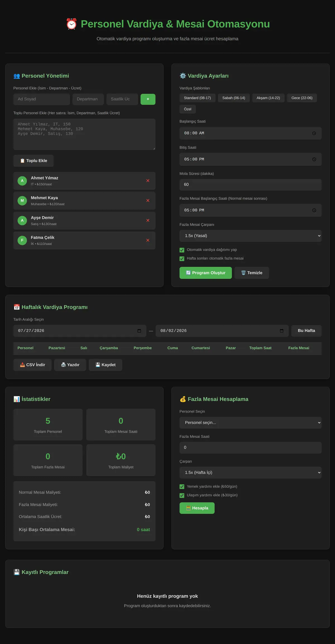Toggle Otomatik vardiya dağıtımı yap checkbox
The width and height of the screenshot is (335, 644).
(182, 250)
